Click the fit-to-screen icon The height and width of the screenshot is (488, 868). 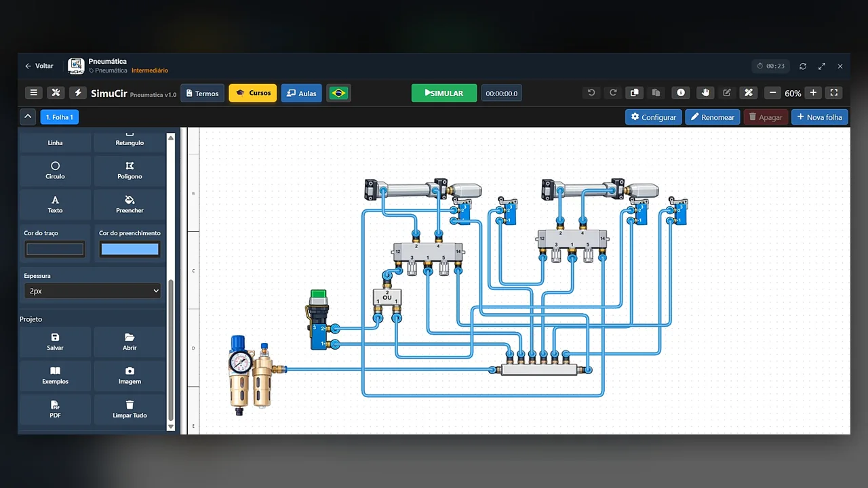[834, 93]
